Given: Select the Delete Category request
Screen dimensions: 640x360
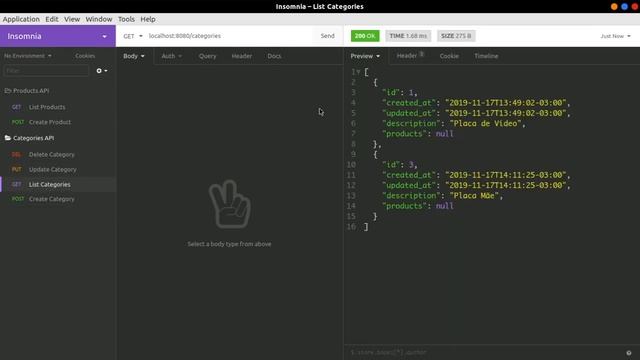Looking at the screenshot, I should [x=58, y=154].
